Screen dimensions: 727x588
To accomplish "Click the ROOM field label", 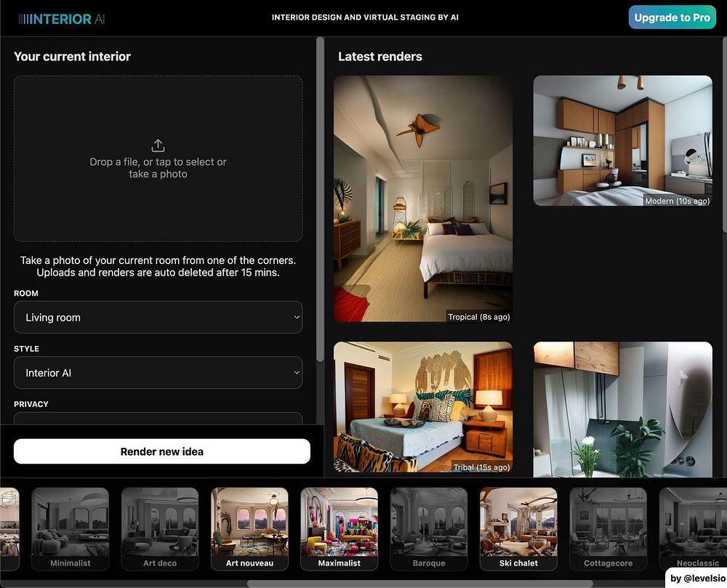I will point(26,294).
